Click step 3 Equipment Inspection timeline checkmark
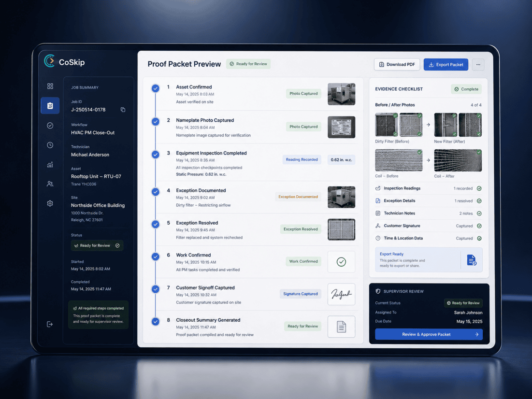Screen dimensions: 532x399 [156, 155]
